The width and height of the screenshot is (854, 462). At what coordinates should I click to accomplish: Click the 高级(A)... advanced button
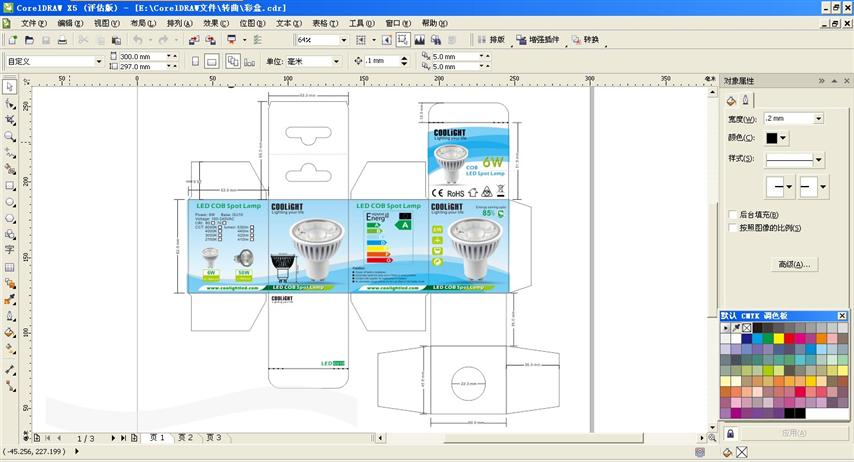794,264
